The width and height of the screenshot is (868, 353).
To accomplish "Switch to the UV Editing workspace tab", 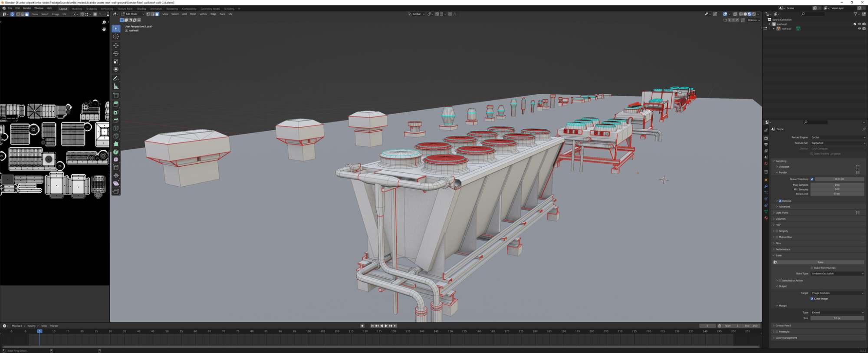I will coord(107,9).
